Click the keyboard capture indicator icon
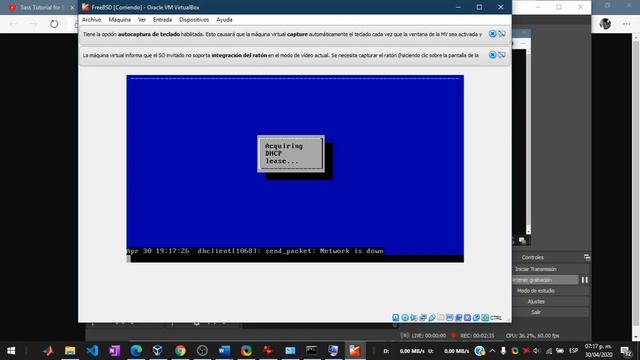 click(484, 318)
